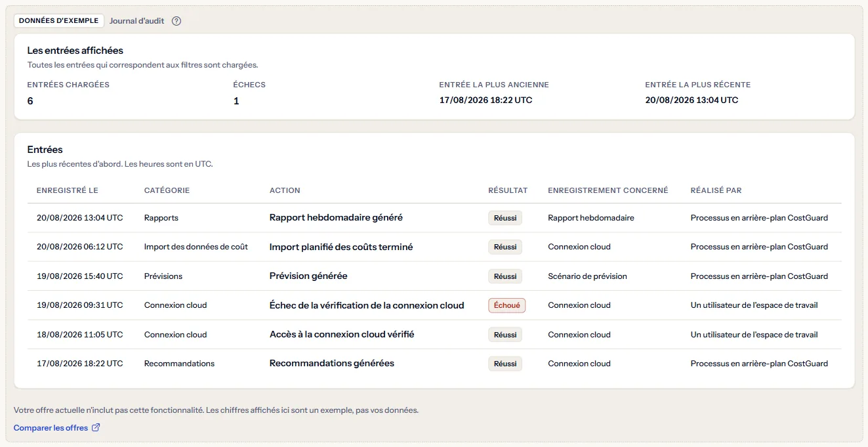
Task: Select the Prévisions category cell
Action: (x=163, y=276)
